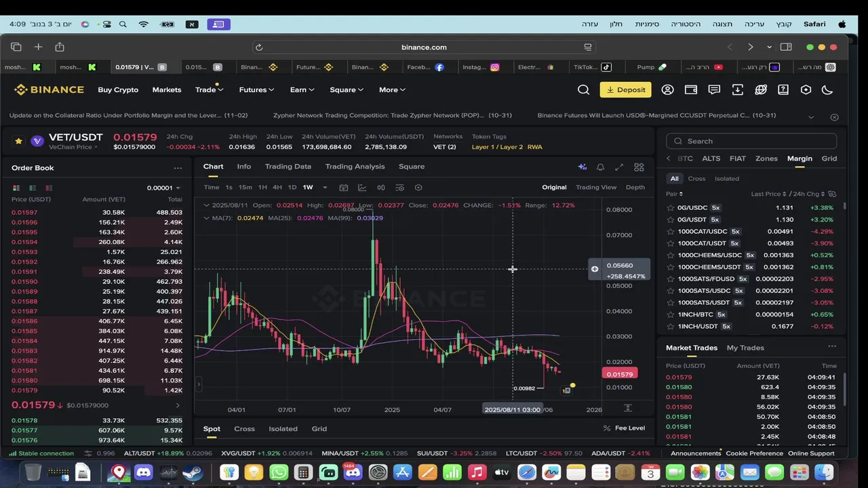
Task: Switch chart to Depth mode
Action: pos(635,188)
